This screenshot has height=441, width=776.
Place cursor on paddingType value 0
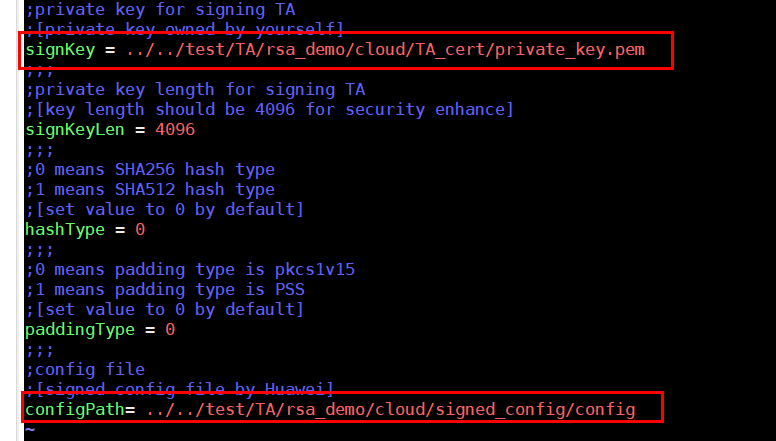(170, 330)
